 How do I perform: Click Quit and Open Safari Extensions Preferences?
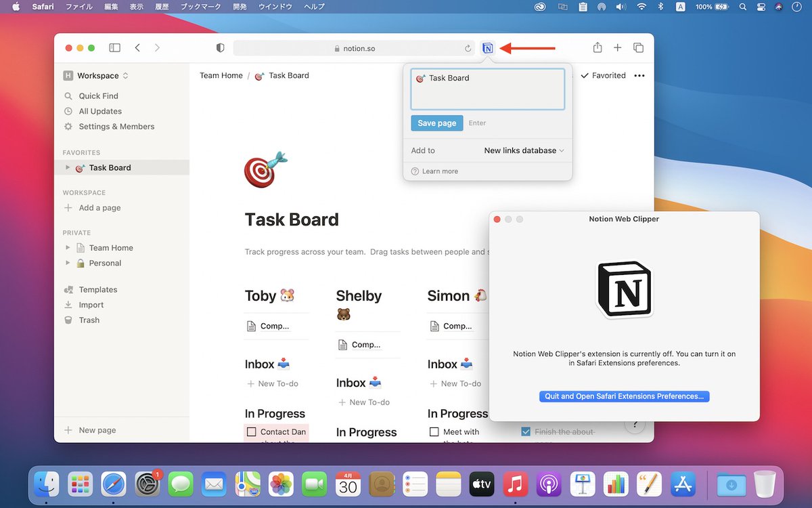(x=624, y=396)
